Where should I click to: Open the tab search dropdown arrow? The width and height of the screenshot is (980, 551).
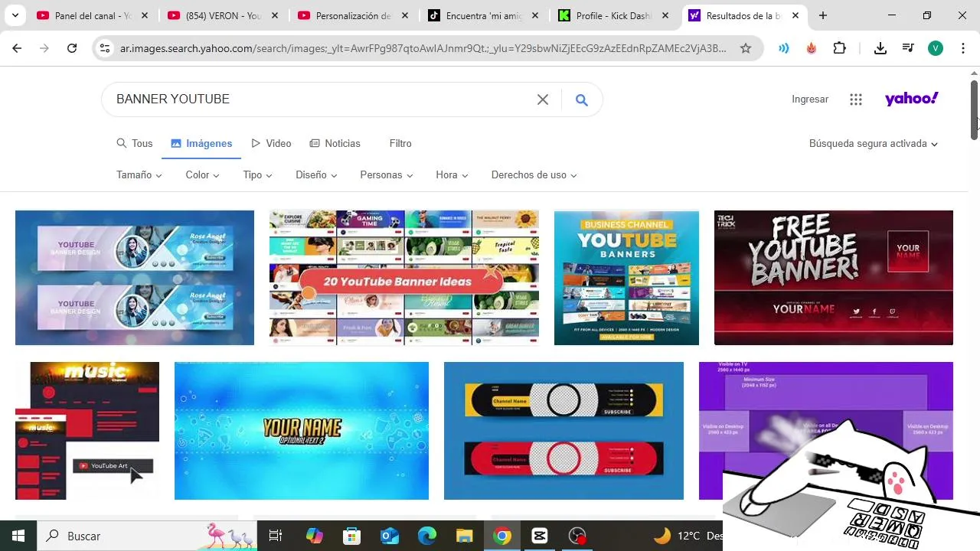coord(15,15)
